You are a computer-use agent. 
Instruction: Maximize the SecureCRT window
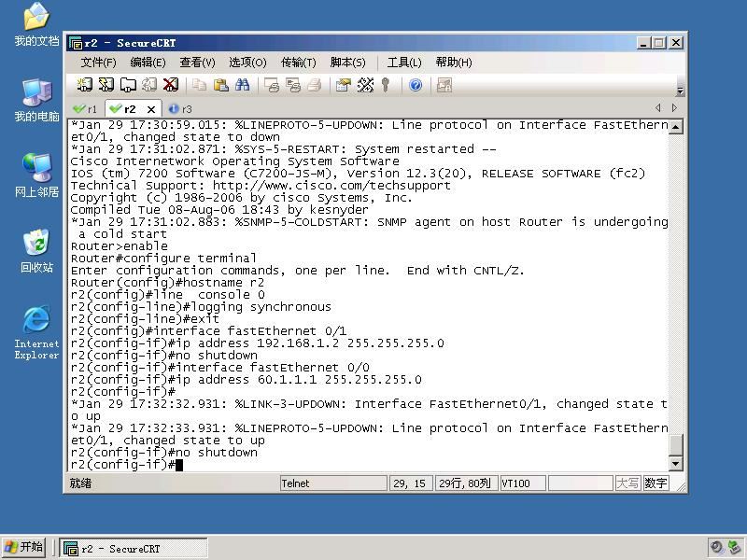click(659, 43)
